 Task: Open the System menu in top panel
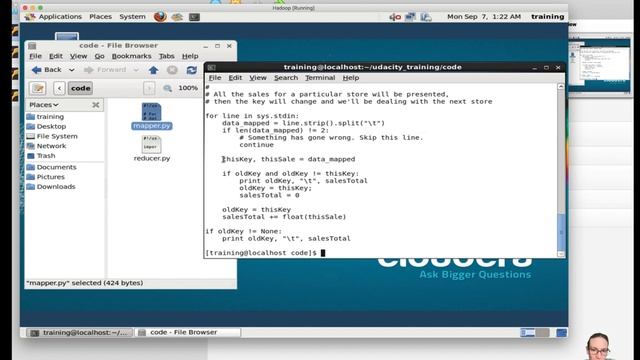pyautogui.click(x=132, y=17)
